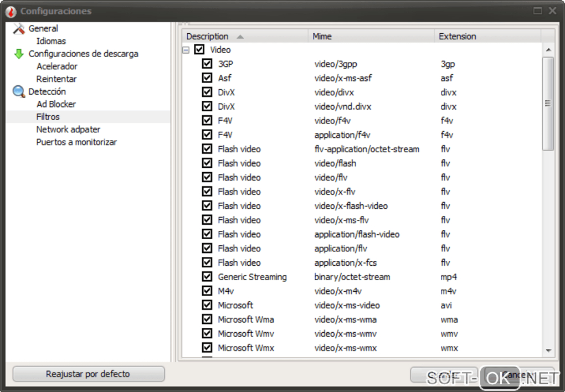Open the Detección section

click(x=47, y=91)
